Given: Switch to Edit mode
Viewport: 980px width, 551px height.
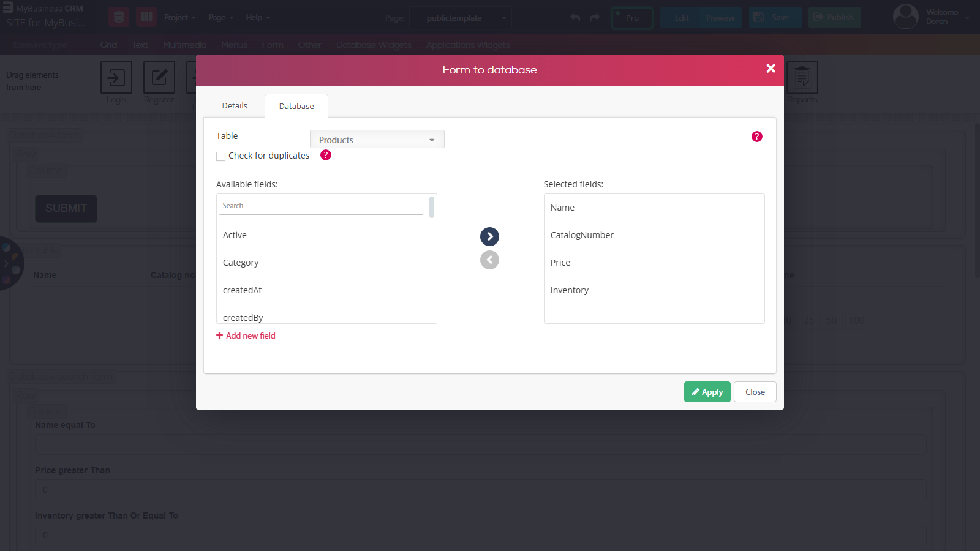Looking at the screenshot, I should click(x=681, y=18).
